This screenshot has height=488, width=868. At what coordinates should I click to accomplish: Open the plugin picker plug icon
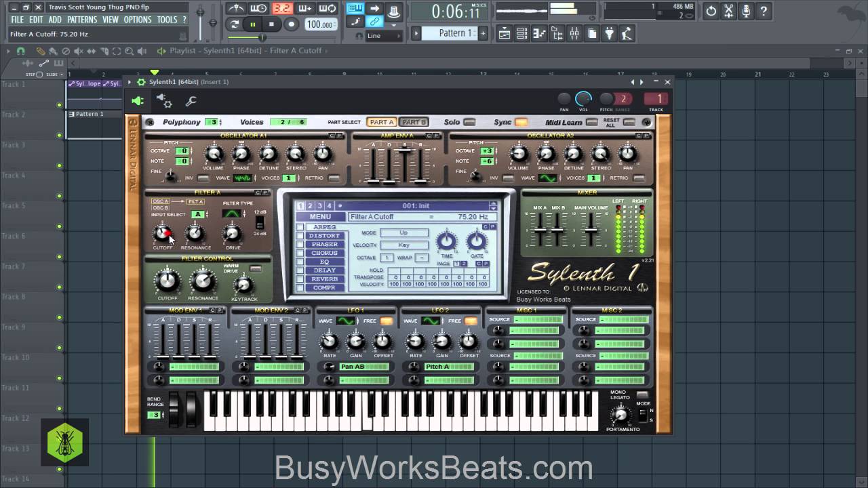click(x=610, y=33)
